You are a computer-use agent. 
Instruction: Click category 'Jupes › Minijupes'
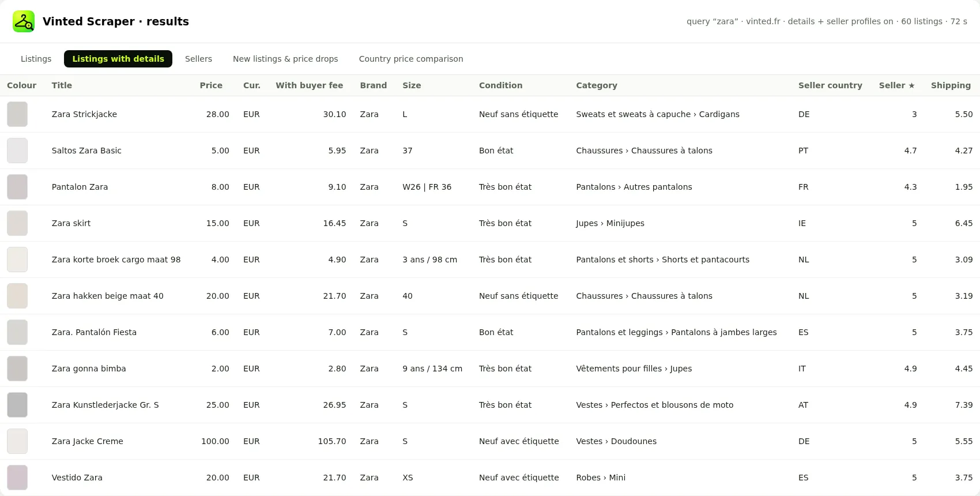click(610, 223)
